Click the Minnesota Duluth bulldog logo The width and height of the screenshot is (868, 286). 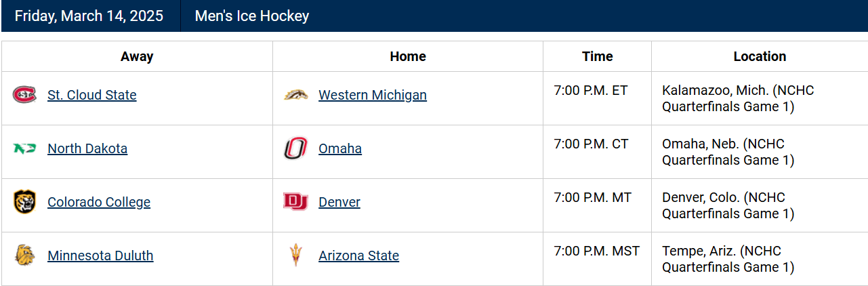[x=24, y=256]
